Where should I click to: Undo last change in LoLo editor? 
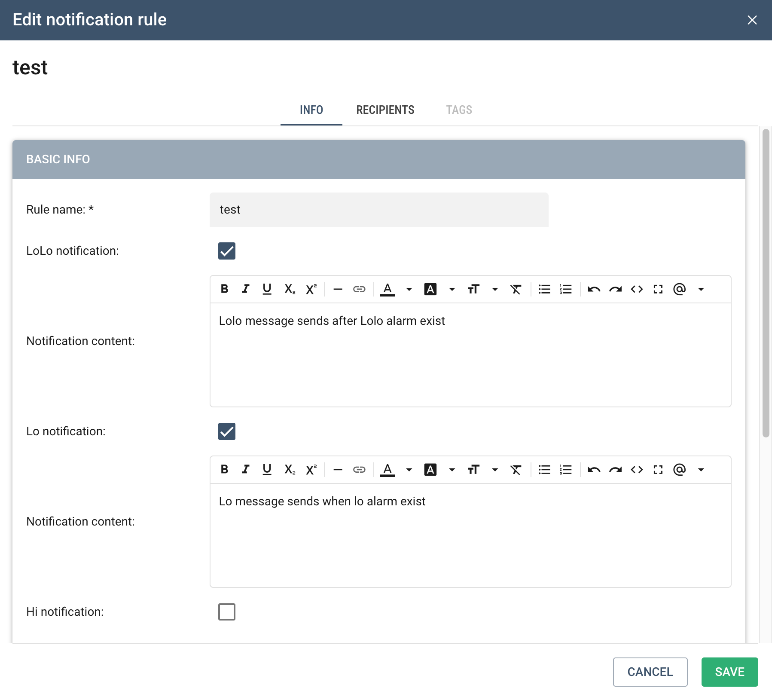click(594, 289)
